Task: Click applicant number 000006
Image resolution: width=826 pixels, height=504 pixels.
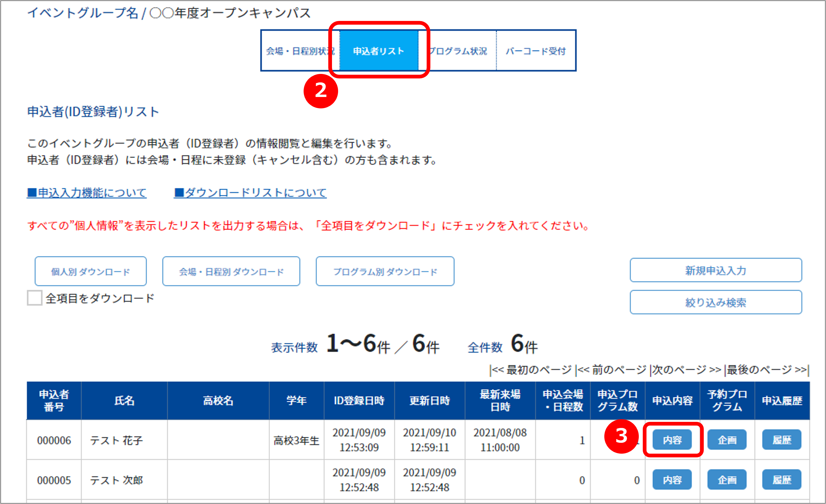Action: pos(54,440)
